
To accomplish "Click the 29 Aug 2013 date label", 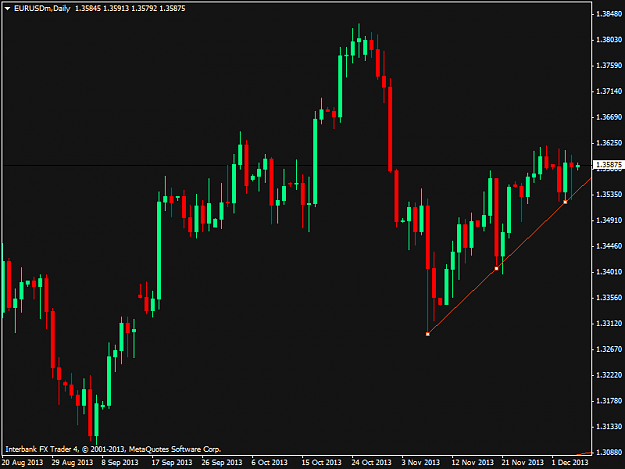I will click(72, 462).
